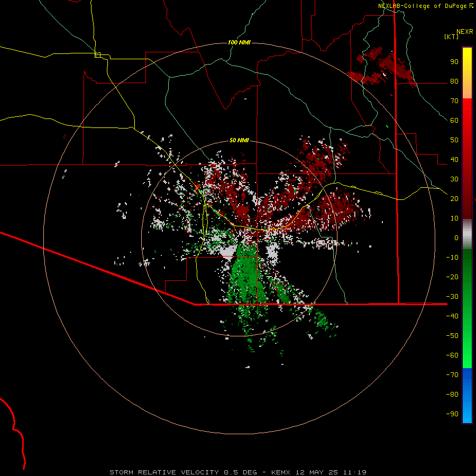Image resolution: width=476 pixels, height=476 pixels.
Task: Click the NEXR label at top right
Action: (x=465, y=32)
